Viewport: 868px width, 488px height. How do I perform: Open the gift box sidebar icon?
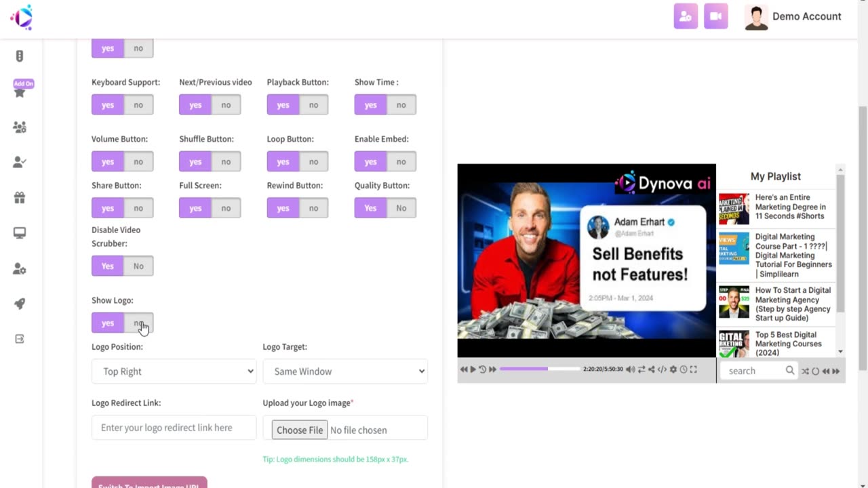pos(20,198)
